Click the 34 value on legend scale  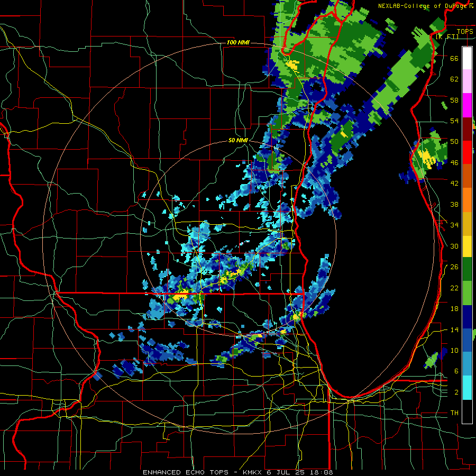pos(454,225)
